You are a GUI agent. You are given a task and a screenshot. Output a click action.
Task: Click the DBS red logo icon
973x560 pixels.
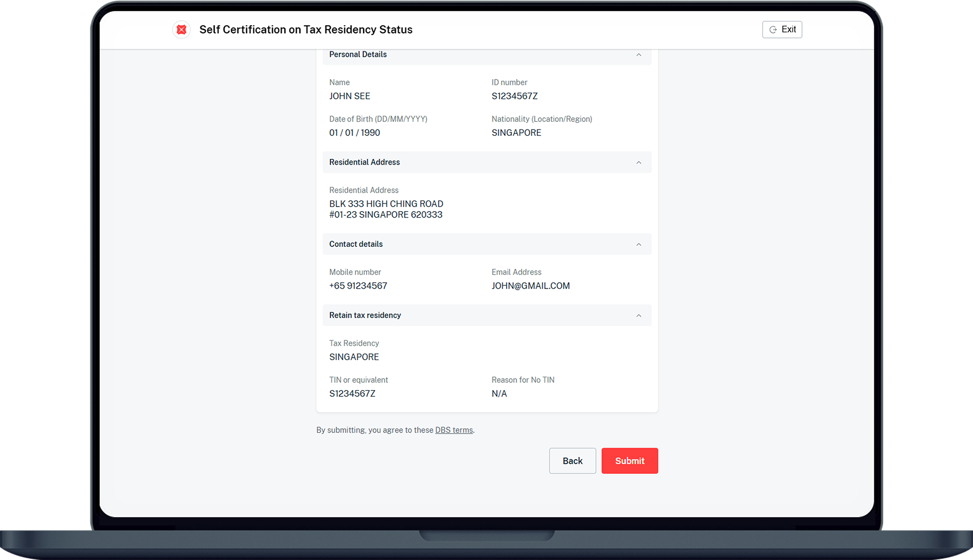point(181,30)
